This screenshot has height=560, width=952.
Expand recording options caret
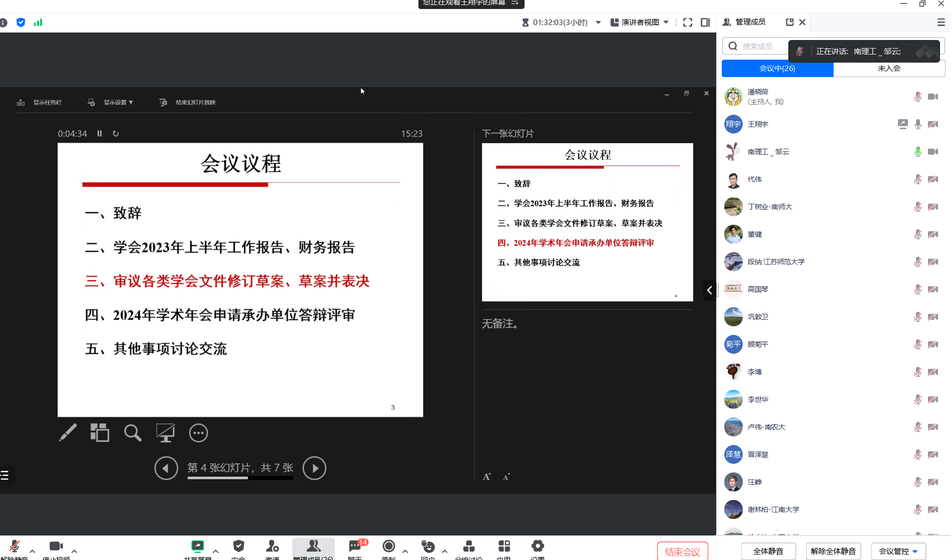(405, 551)
